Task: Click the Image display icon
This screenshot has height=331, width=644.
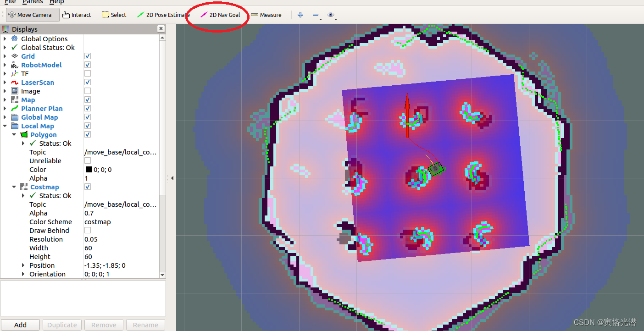Action: (x=15, y=91)
